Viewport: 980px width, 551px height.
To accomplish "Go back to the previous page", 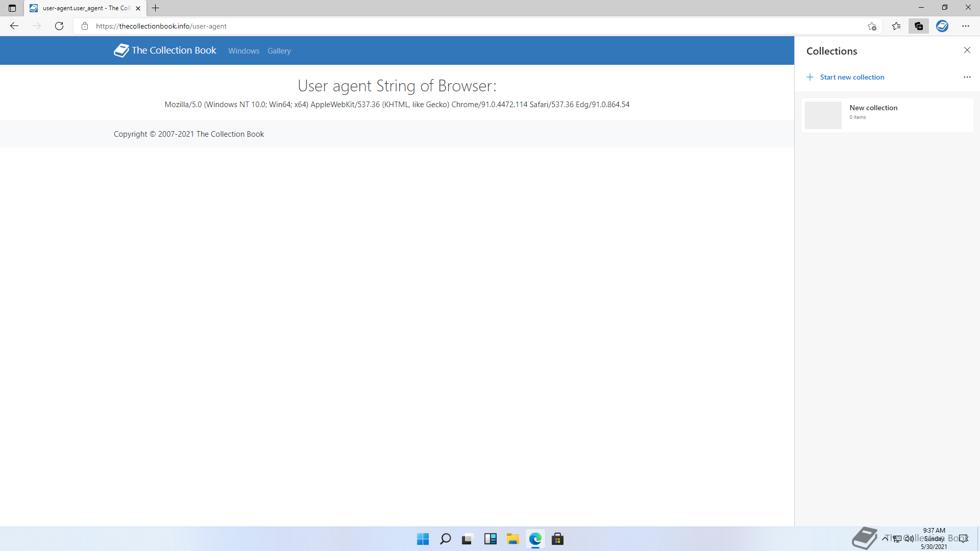I will (14, 26).
